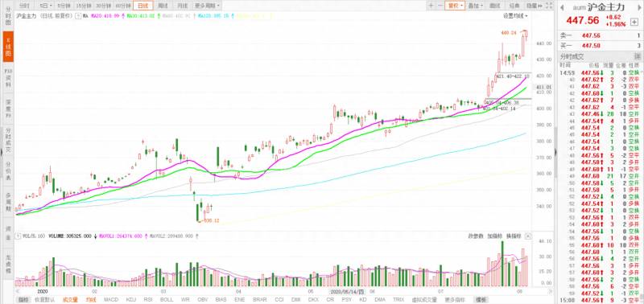This screenshot has height=304, width=644.
Task: Select CCI indicator
Action: (279, 300)
